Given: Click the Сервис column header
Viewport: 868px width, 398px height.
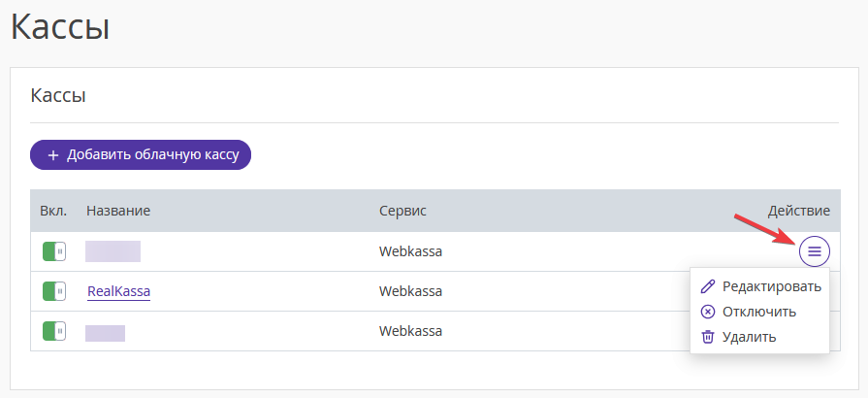Looking at the screenshot, I should 403,211.
